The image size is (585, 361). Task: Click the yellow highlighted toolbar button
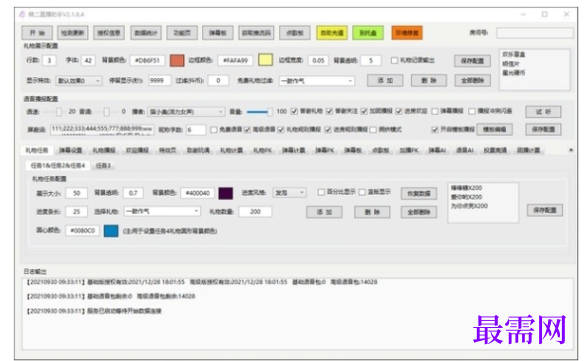point(332,33)
